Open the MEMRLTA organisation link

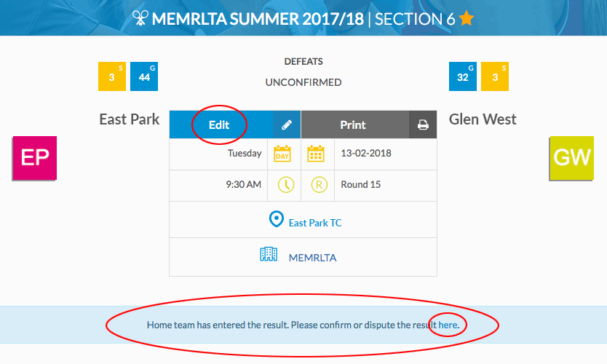tap(312, 258)
